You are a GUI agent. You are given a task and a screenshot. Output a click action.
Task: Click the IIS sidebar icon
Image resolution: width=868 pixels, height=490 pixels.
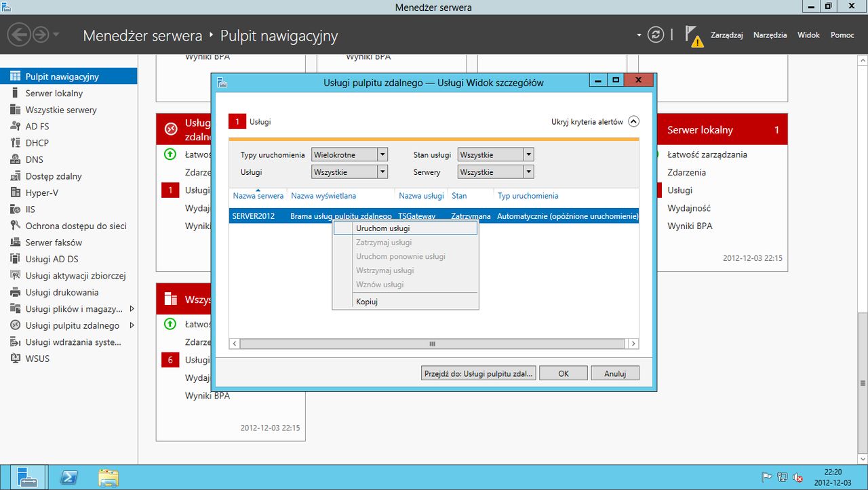click(x=15, y=209)
